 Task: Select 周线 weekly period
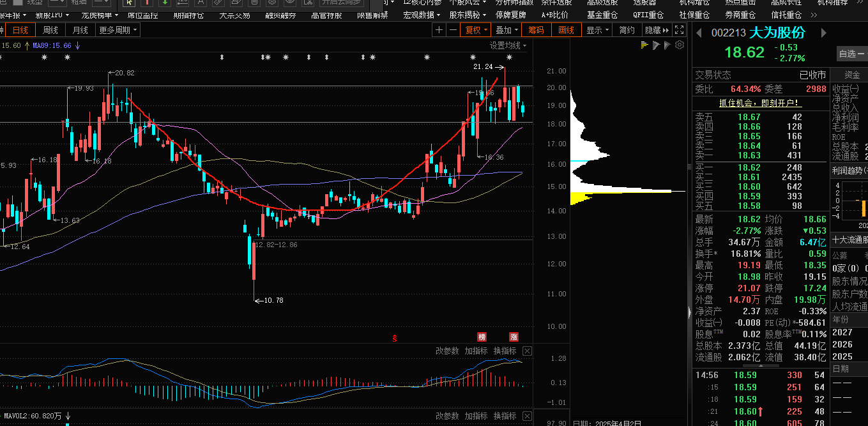(50, 30)
